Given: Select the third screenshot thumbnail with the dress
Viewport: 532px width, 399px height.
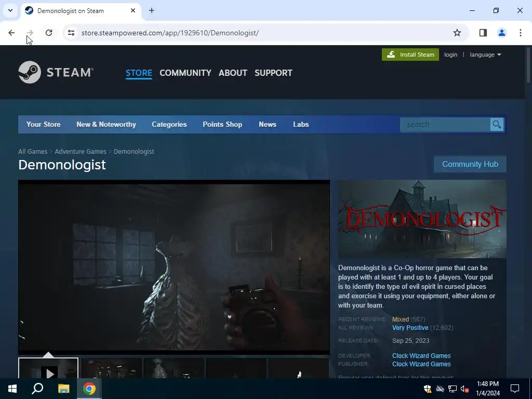Looking at the screenshot, I should tap(174, 368).
